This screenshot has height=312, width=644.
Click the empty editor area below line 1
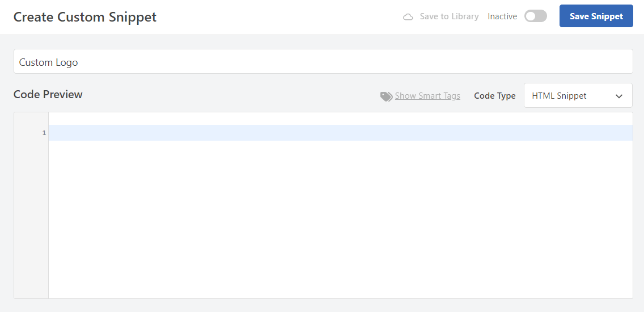click(340, 221)
